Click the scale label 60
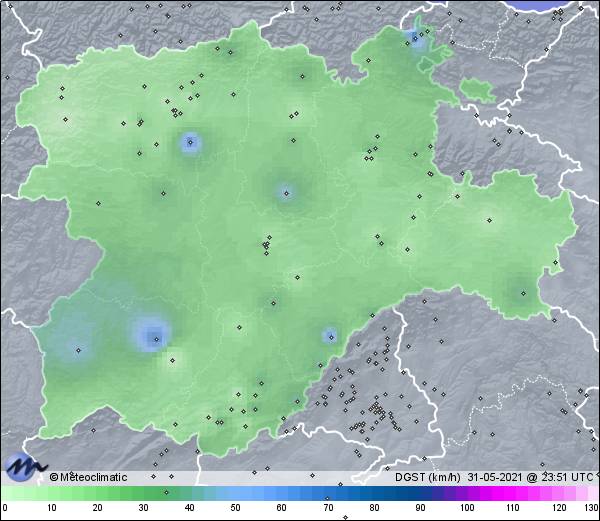The width and height of the screenshot is (600, 521). pos(282,508)
